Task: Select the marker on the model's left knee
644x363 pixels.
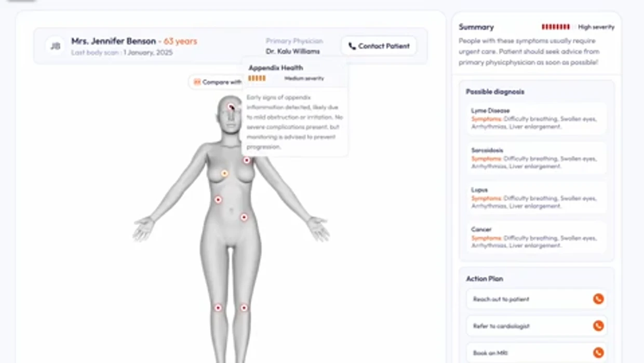Action: coord(244,308)
